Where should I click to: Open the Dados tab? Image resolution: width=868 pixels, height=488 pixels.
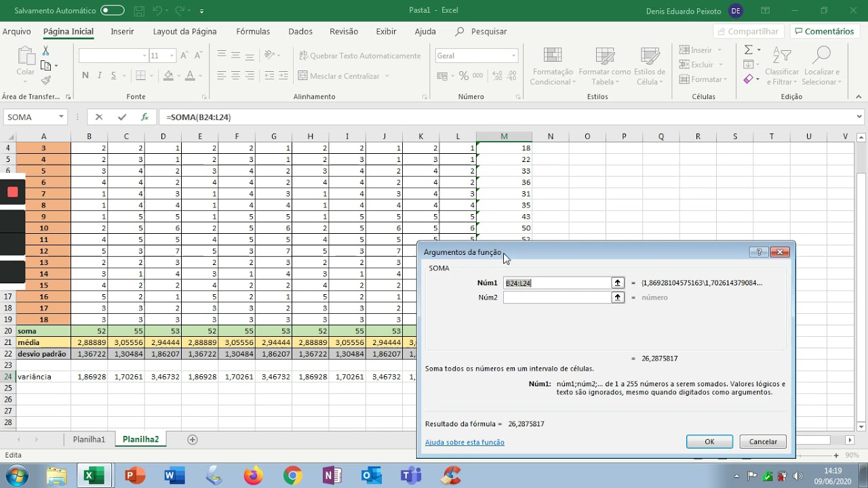(x=300, y=31)
